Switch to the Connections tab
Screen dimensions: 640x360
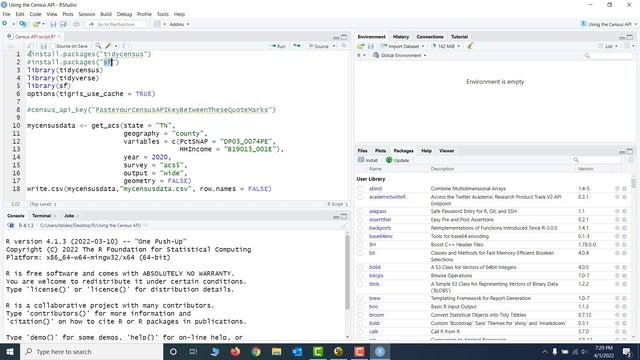pyautogui.click(x=430, y=37)
